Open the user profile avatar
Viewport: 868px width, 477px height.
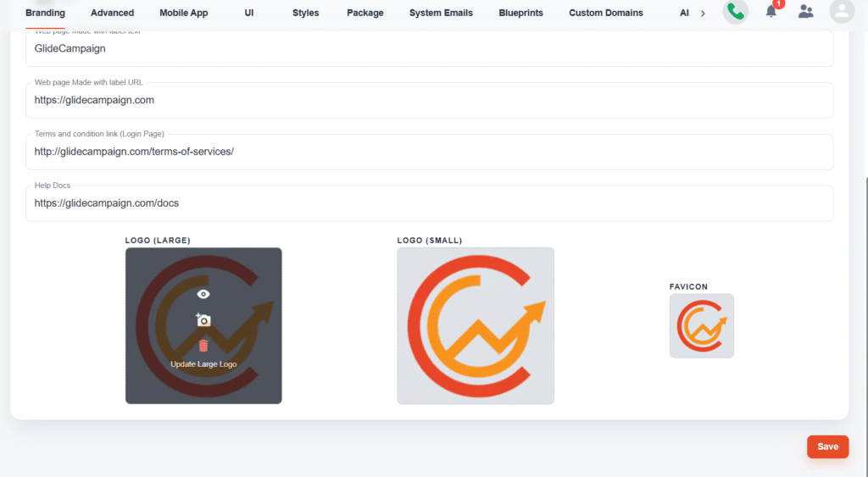click(x=842, y=11)
